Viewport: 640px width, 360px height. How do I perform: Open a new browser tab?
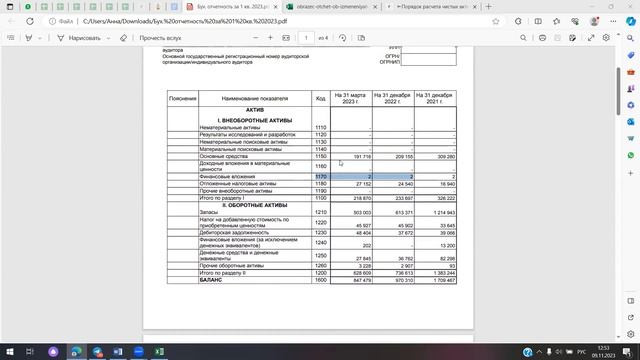click(488, 7)
